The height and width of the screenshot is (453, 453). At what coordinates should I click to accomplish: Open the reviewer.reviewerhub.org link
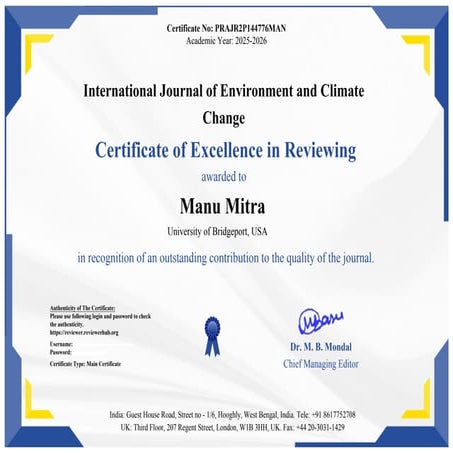pos(84,332)
